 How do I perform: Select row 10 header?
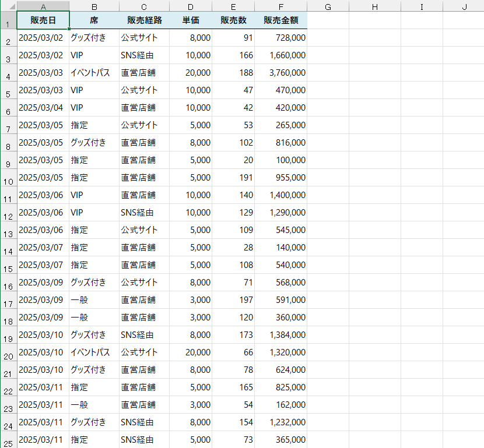pos(8,178)
